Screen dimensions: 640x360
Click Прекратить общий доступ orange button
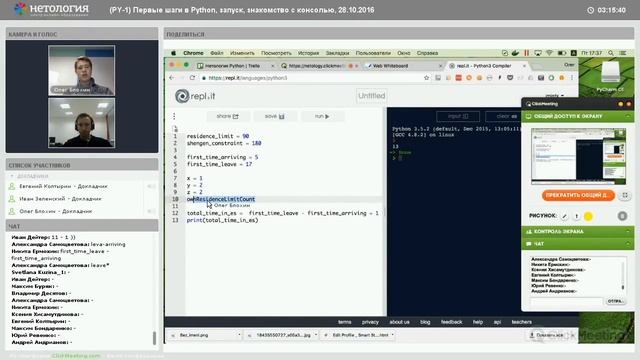578,195
